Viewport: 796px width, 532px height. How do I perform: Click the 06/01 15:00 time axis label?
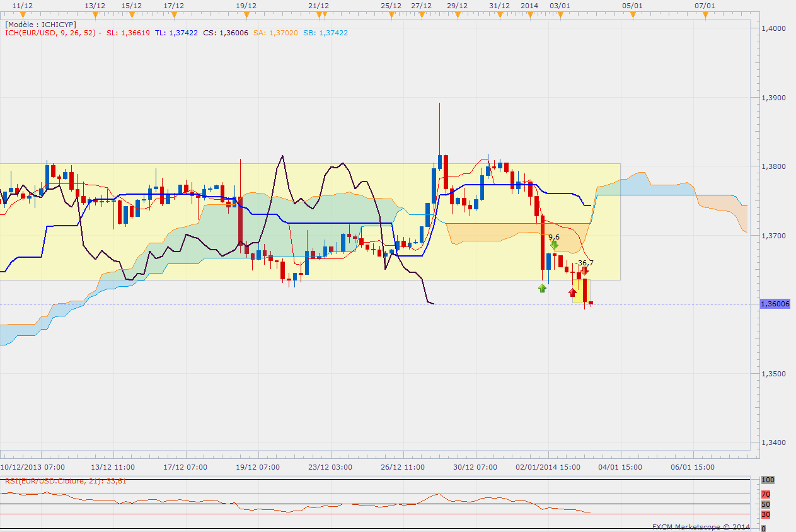pos(693,467)
